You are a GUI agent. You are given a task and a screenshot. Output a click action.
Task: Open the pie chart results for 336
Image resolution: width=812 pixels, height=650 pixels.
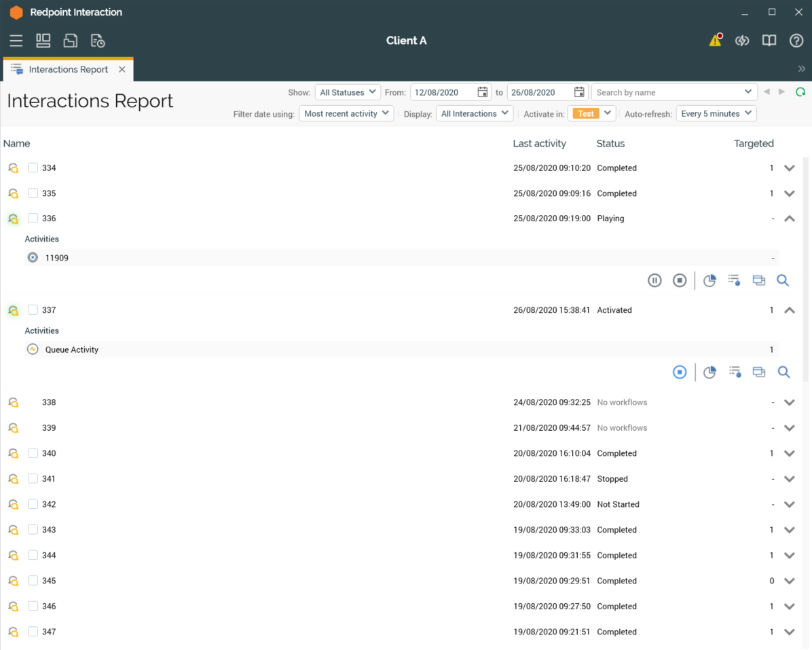(x=709, y=280)
